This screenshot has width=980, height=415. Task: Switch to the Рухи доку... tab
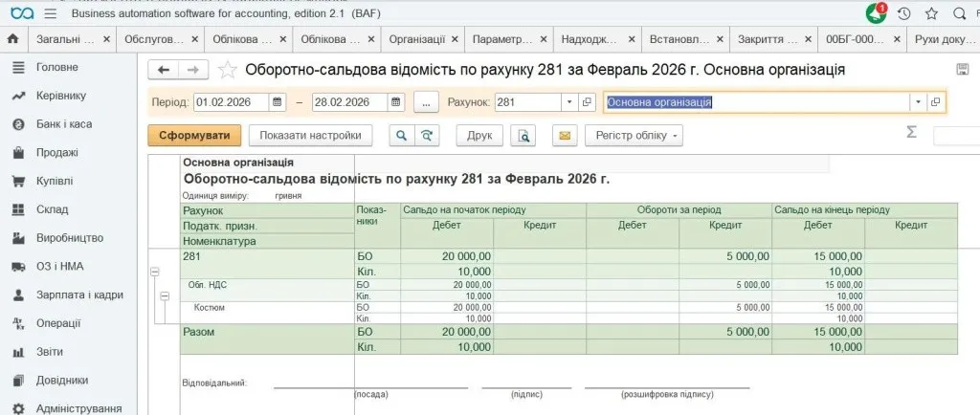[943, 38]
